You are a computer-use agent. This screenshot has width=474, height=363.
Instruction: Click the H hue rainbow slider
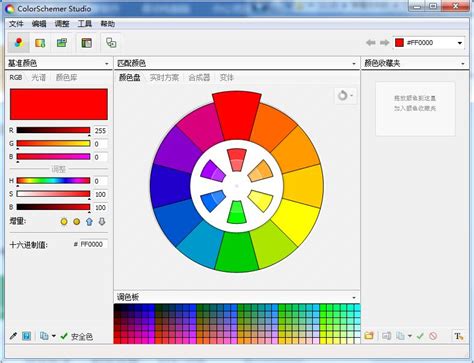click(x=53, y=181)
